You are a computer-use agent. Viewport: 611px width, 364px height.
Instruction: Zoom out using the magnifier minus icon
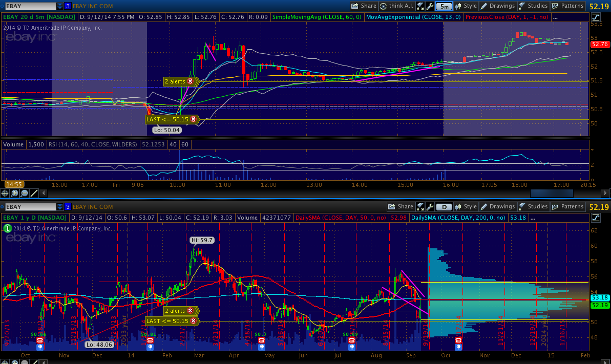coord(24,193)
